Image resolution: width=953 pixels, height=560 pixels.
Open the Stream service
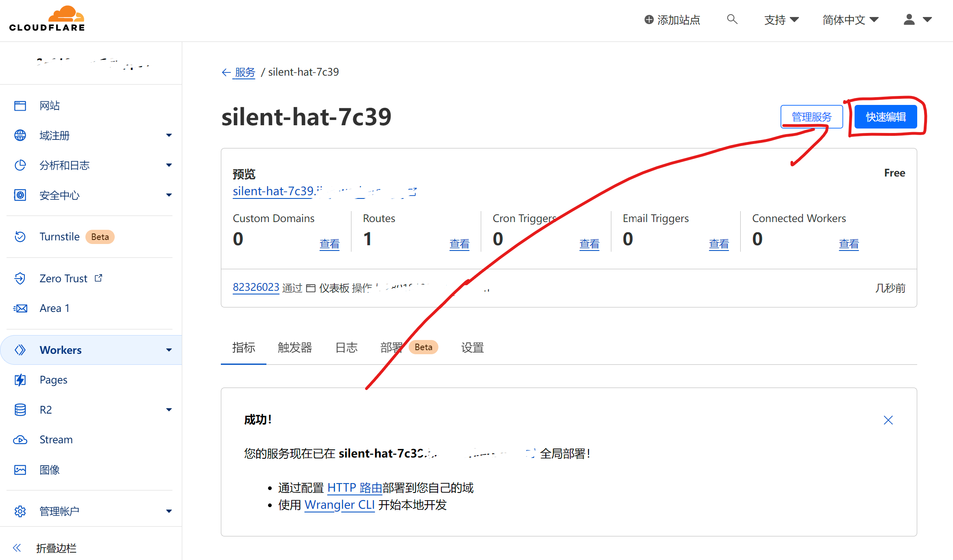pos(56,439)
